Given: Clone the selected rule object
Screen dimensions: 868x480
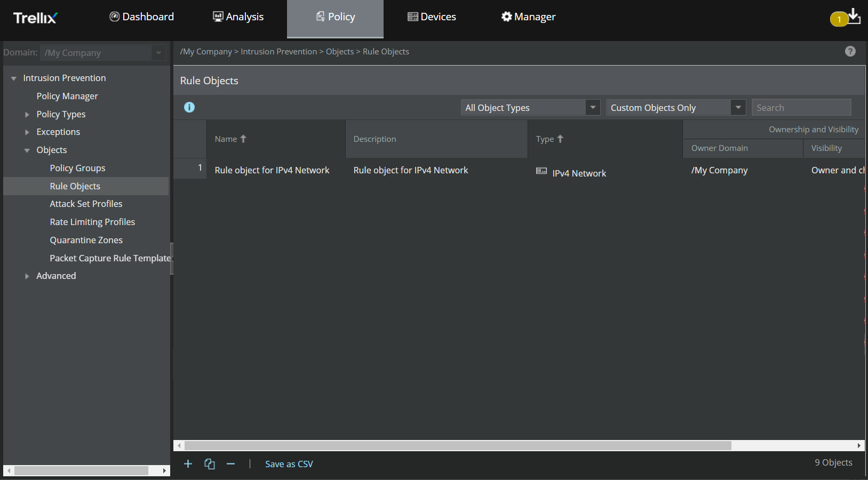Looking at the screenshot, I should click(210, 464).
